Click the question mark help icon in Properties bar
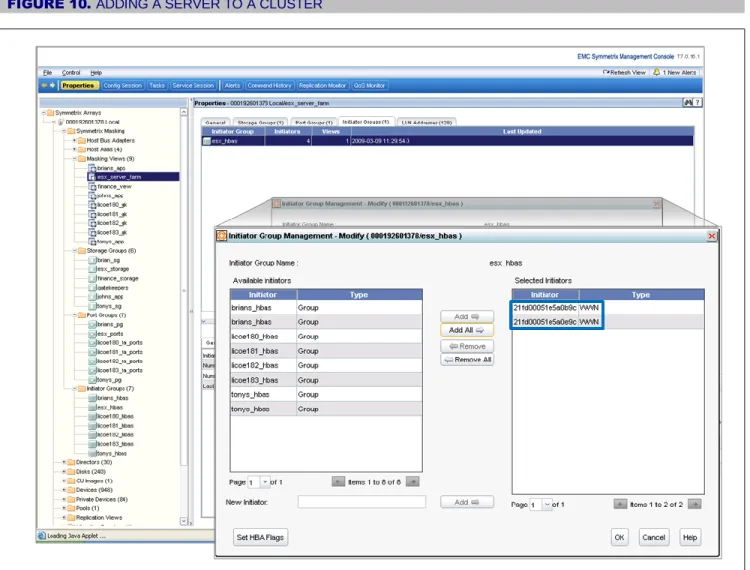 coord(697,102)
